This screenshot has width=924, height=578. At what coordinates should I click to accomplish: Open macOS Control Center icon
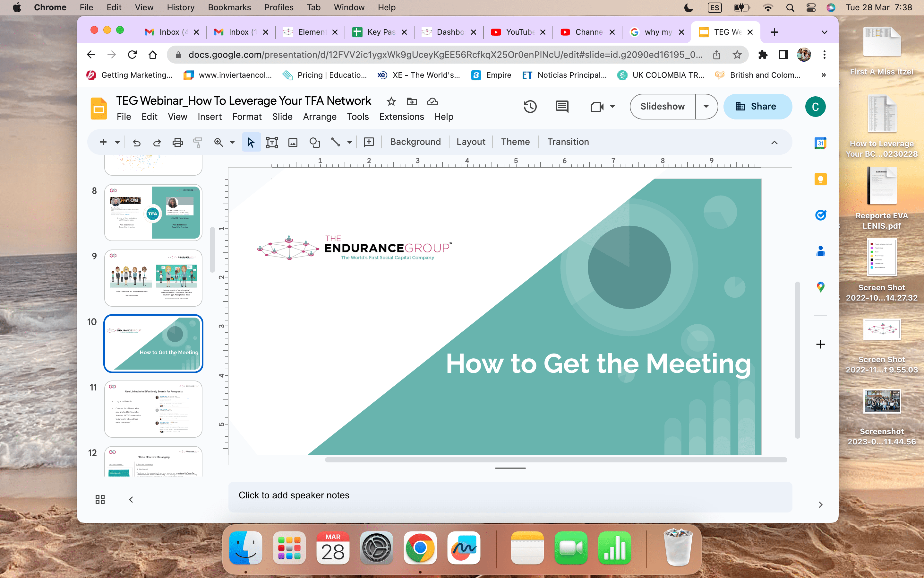(811, 7)
